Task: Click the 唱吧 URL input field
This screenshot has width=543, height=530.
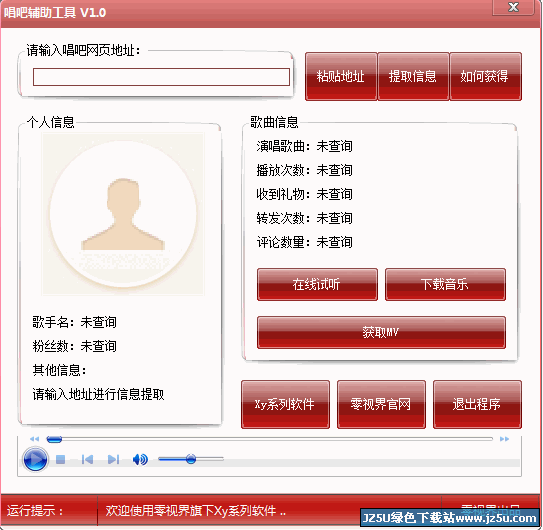Action: tap(161, 77)
